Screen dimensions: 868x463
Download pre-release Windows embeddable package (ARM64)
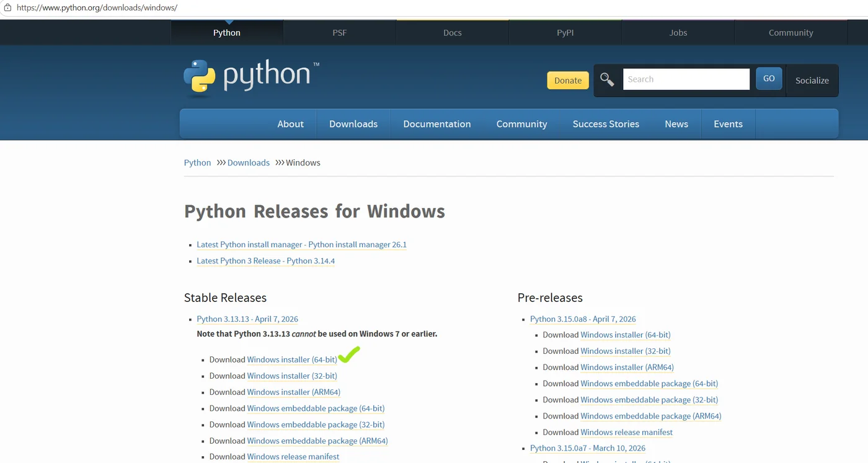tap(651, 416)
